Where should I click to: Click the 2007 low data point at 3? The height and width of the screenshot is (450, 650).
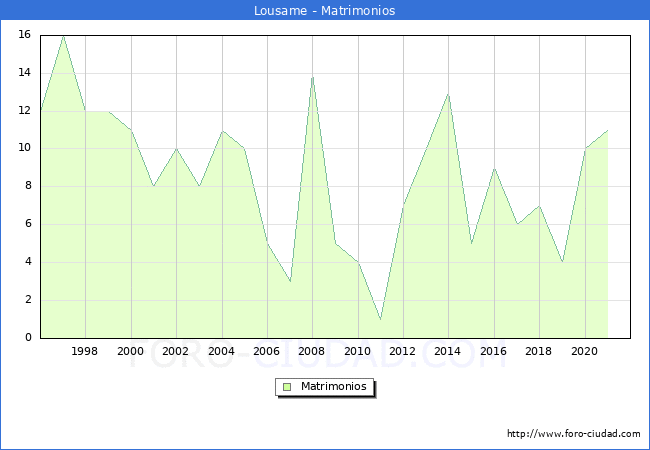pyautogui.click(x=290, y=281)
